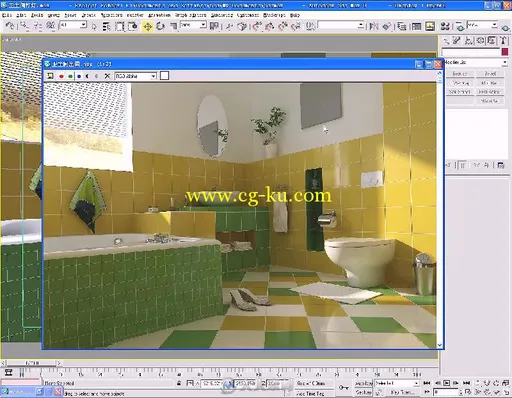Open the key filter Selected dropdown
This screenshot has height=398, width=512.
396,383
